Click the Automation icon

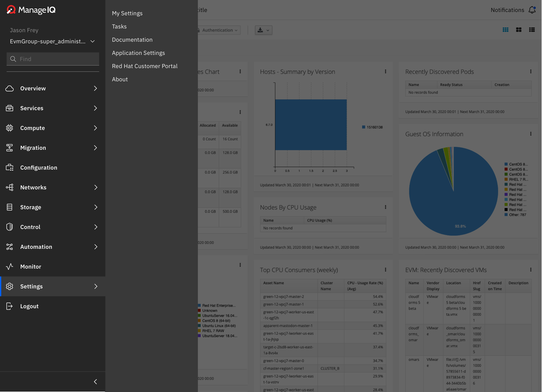[x=10, y=247]
